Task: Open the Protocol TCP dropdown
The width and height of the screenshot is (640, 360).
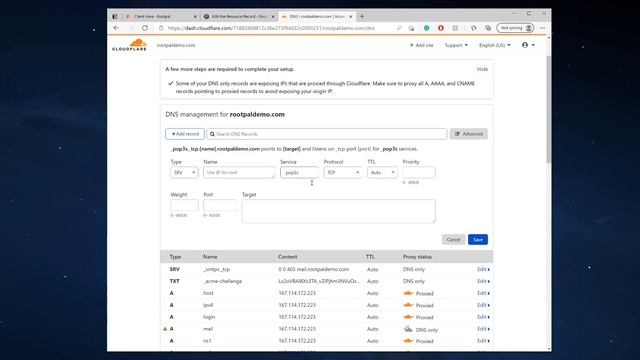Action: click(x=342, y=173)
